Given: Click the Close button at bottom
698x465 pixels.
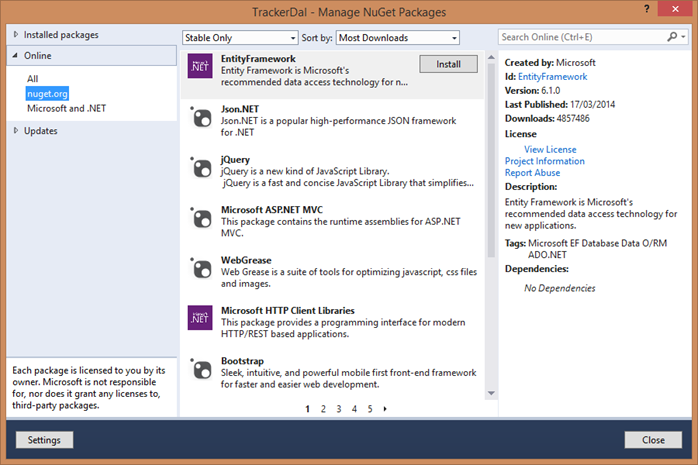Looking at the screenshot, I should [x=653, y=440].
